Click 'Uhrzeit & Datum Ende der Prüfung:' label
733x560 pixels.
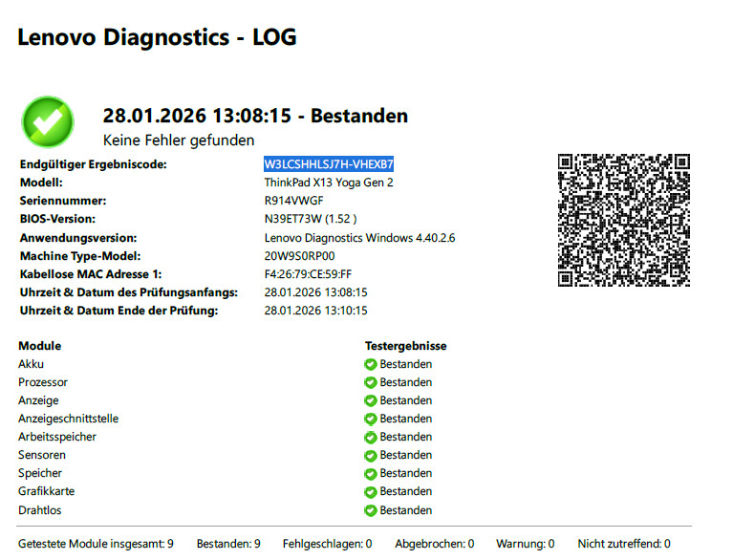point(119,311)
